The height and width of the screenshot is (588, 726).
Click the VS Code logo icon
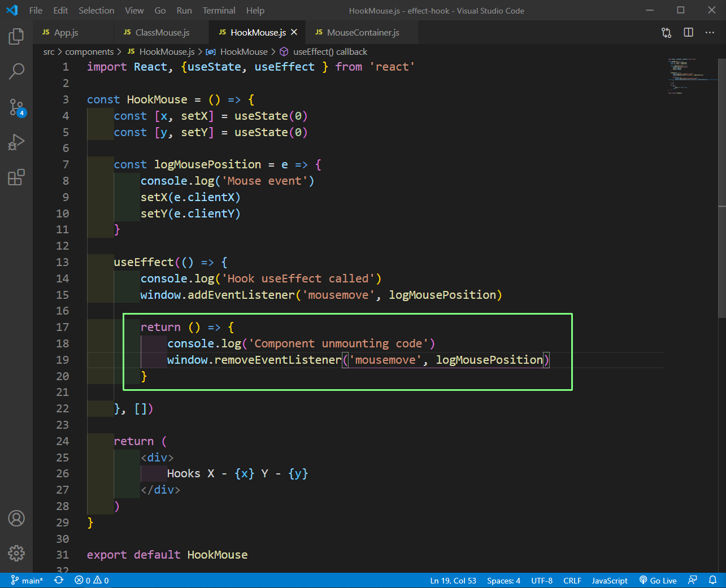point(12,10)
